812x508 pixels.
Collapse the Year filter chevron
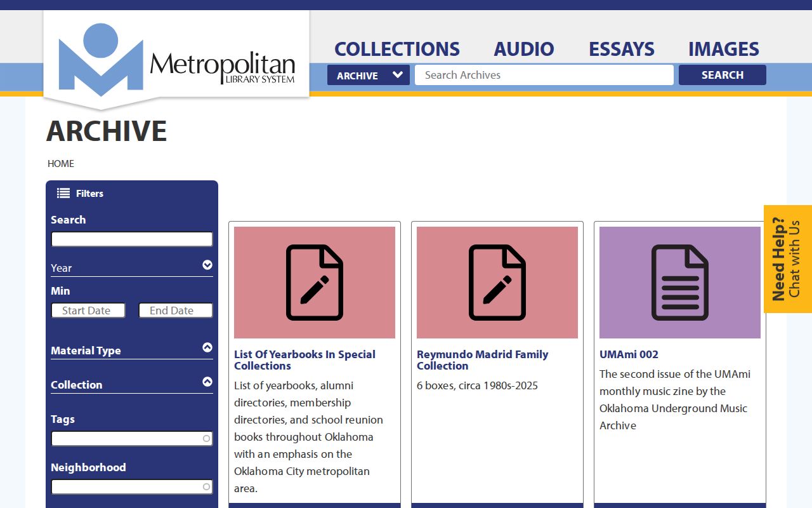tap(207, 265)
